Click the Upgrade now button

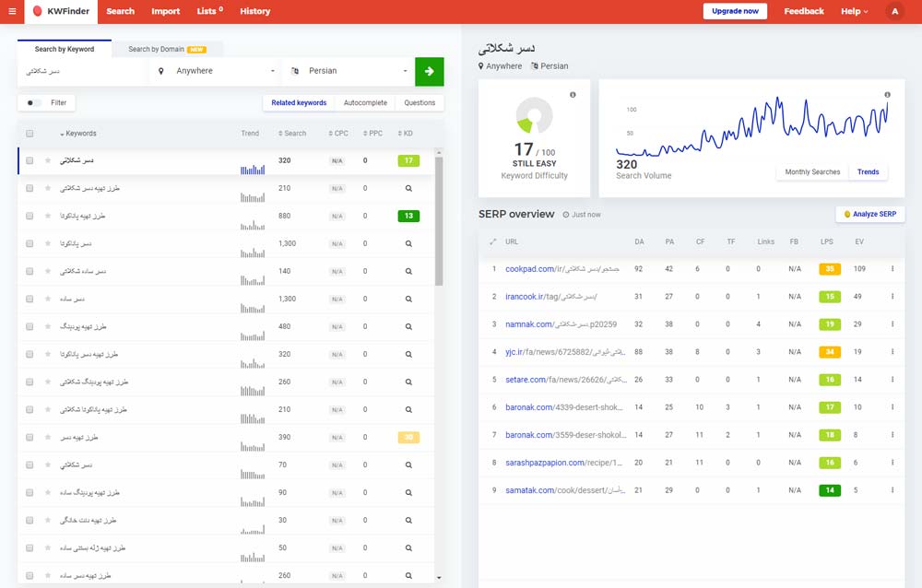735,11
